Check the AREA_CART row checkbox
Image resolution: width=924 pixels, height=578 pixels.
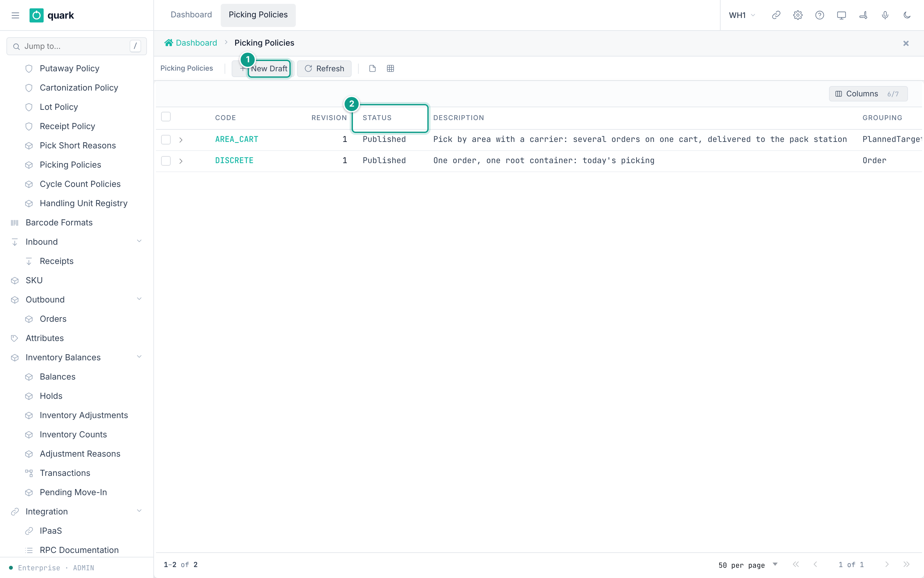[166, 140]
